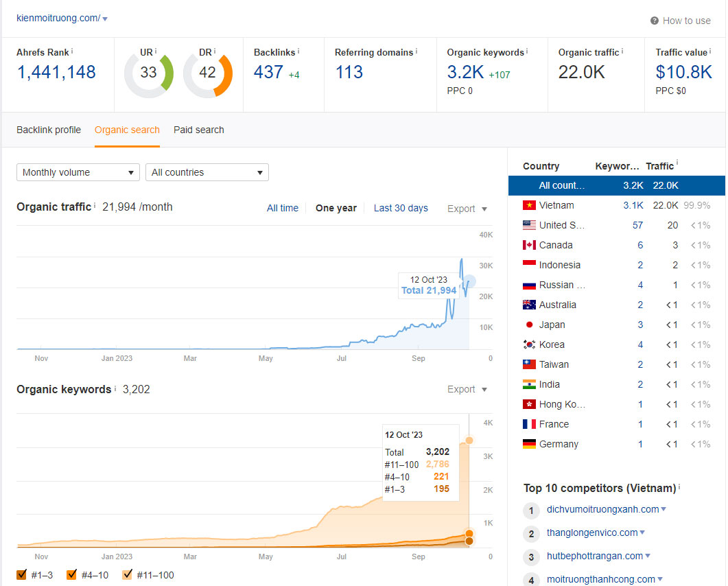Click the India flag icon

(x=529, y=384)
